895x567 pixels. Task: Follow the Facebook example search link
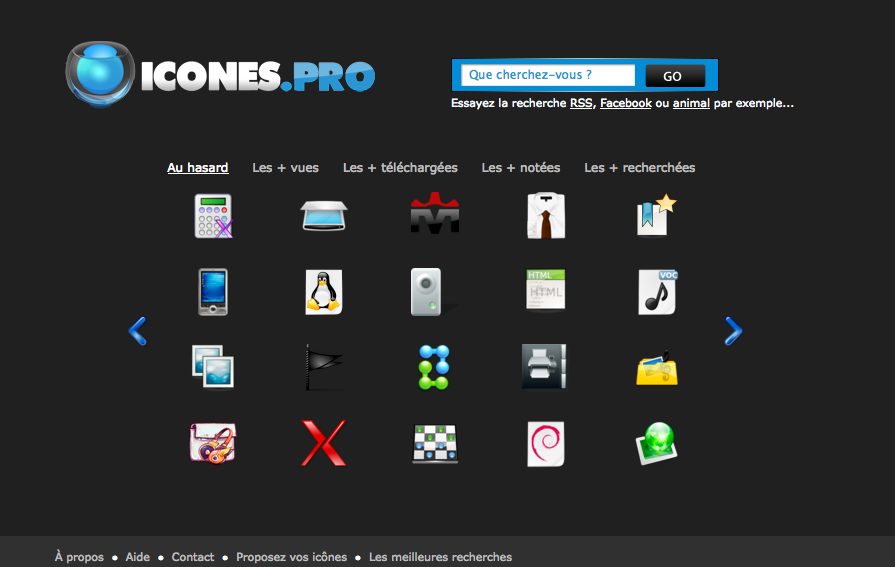click(626, 103)
